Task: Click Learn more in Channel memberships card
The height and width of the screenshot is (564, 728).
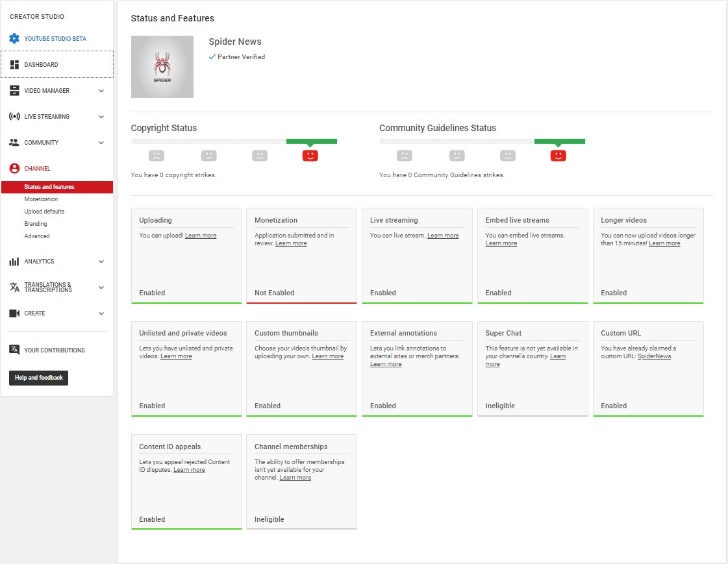Action: [x=295, y=478]
